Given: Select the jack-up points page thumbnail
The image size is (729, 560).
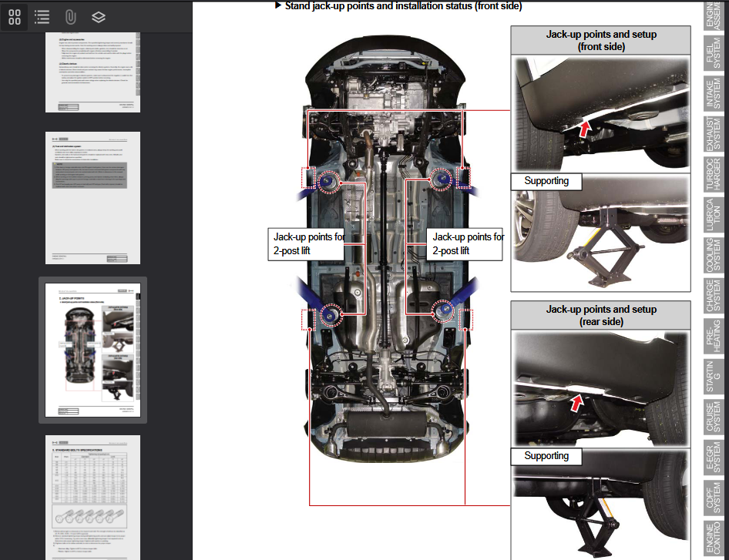Looking at the screenshot, I should click(x=92, y=350).
